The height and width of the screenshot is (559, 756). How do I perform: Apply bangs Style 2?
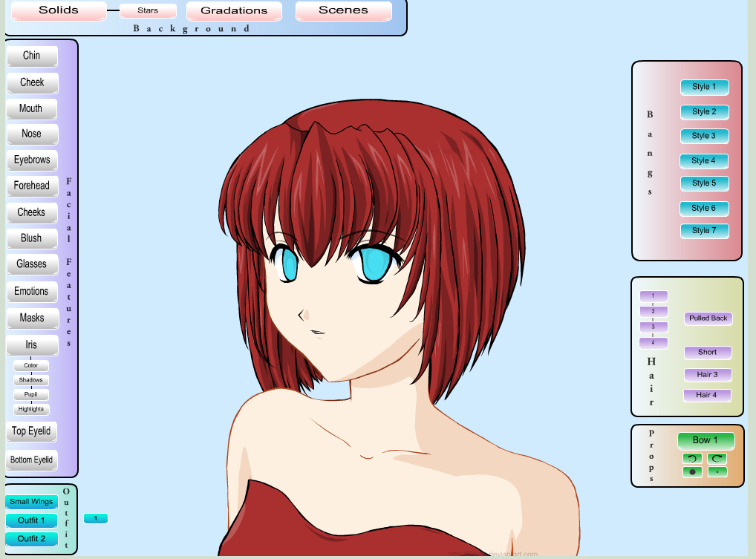705,112
